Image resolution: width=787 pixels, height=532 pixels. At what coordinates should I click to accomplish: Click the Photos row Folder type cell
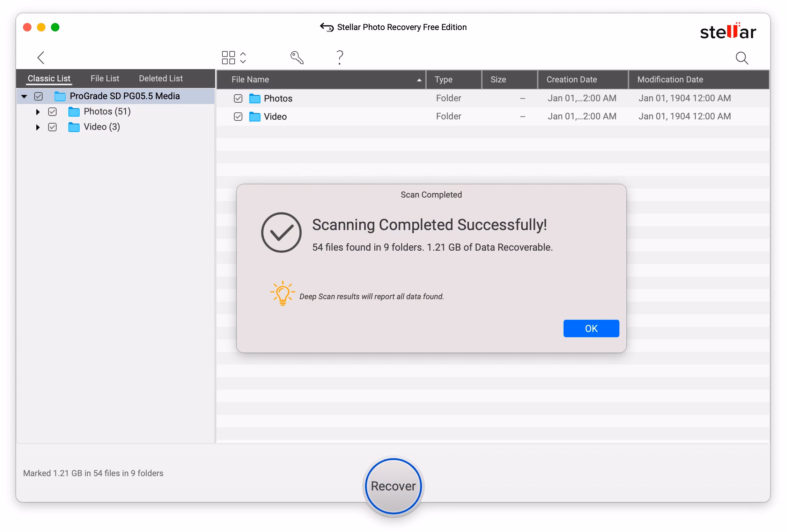(x=449, y=98)
